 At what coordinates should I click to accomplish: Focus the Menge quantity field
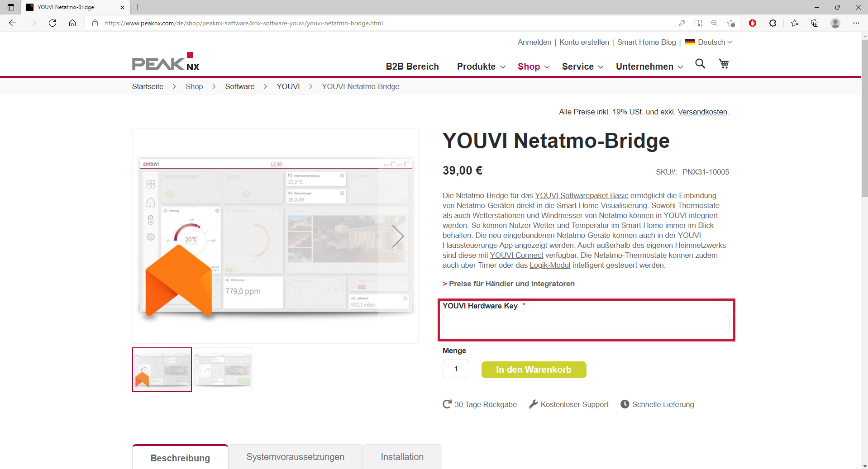[x=456, y=369]
